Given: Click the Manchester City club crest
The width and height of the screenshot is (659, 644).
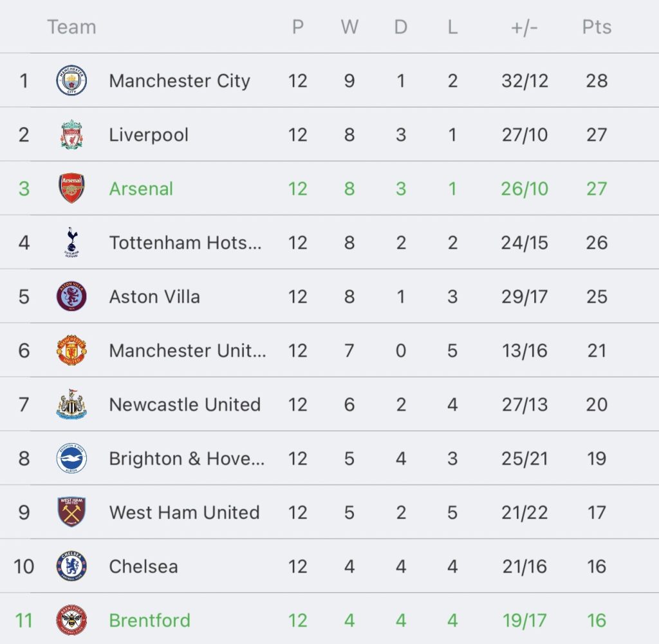Looking at the screenshot, I should (71, 80).
